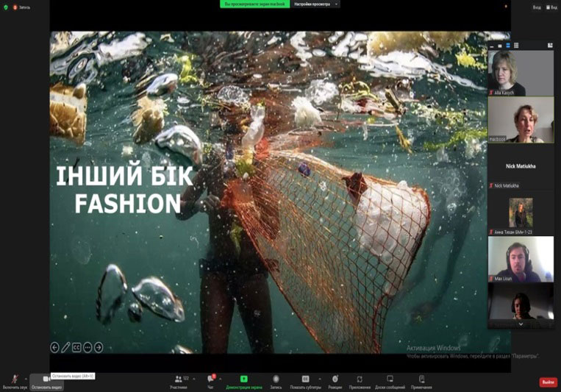Click the participant count 122 number
The image size is (561, 392).
coord(186,378)
